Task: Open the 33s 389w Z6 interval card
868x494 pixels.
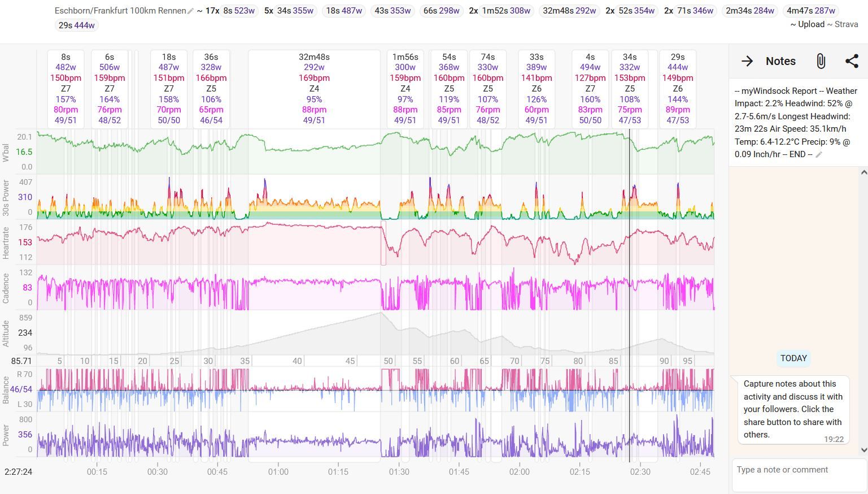Action: coord(536,89)
